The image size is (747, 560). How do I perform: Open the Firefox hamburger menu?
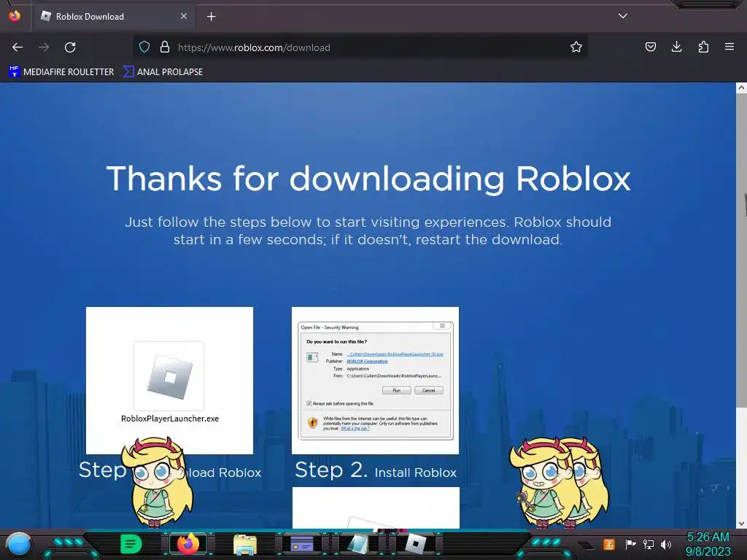729,47
